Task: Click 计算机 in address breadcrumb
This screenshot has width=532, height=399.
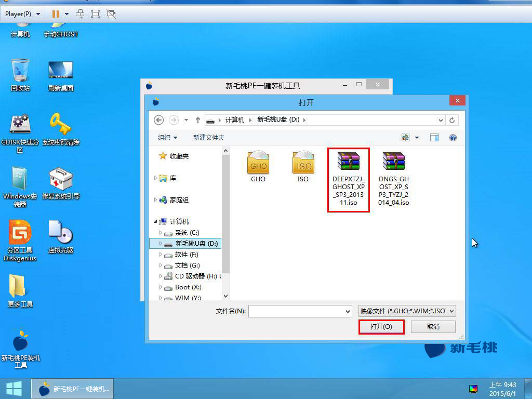Action: point(235,120)
